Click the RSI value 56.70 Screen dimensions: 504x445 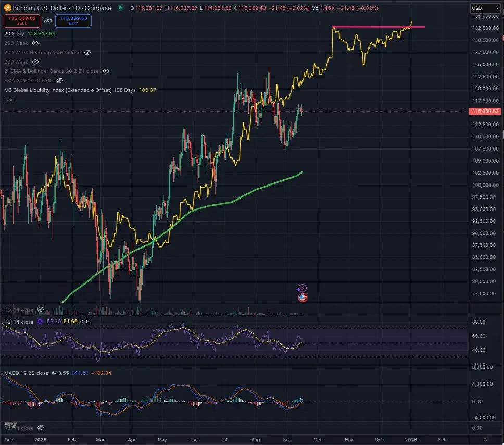coord(54,322)
